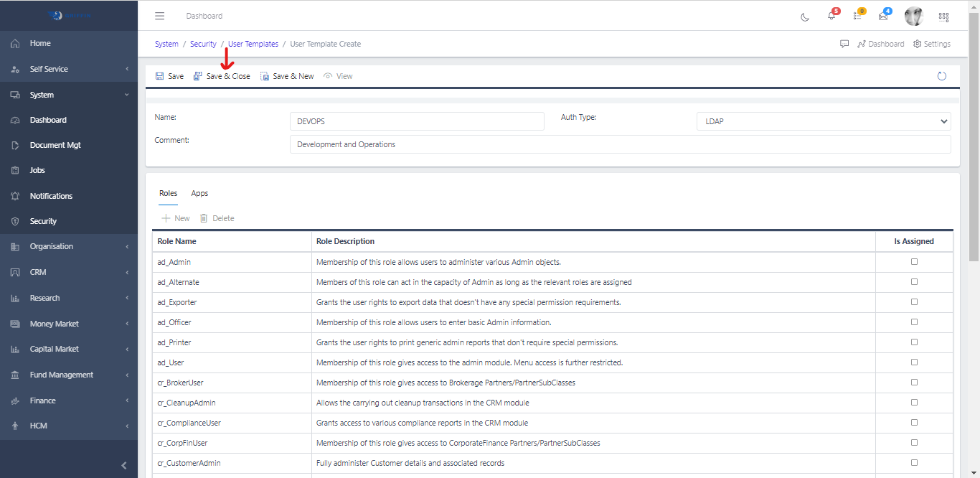Open the notifications bell icon
This screenshot has width=980, height=478.
(x=831, y=16)
